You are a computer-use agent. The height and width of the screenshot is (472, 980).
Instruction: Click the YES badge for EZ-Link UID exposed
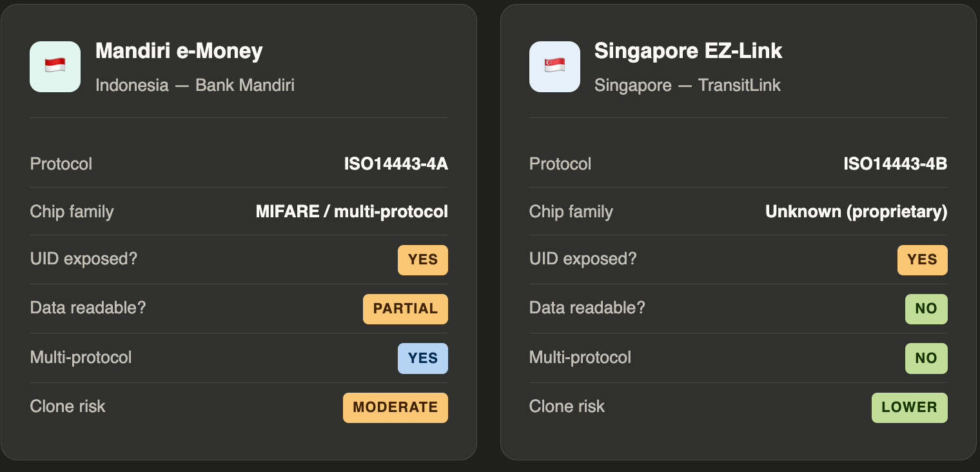click(923, 260)
